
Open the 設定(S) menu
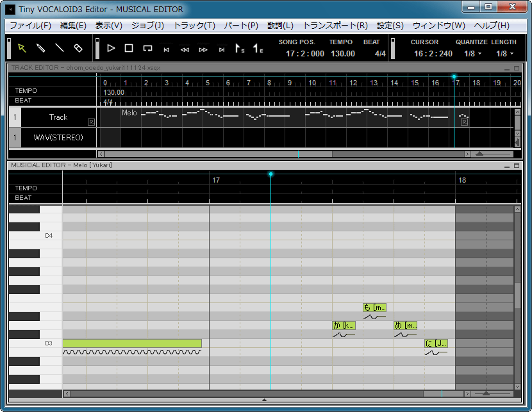point(390,26)
